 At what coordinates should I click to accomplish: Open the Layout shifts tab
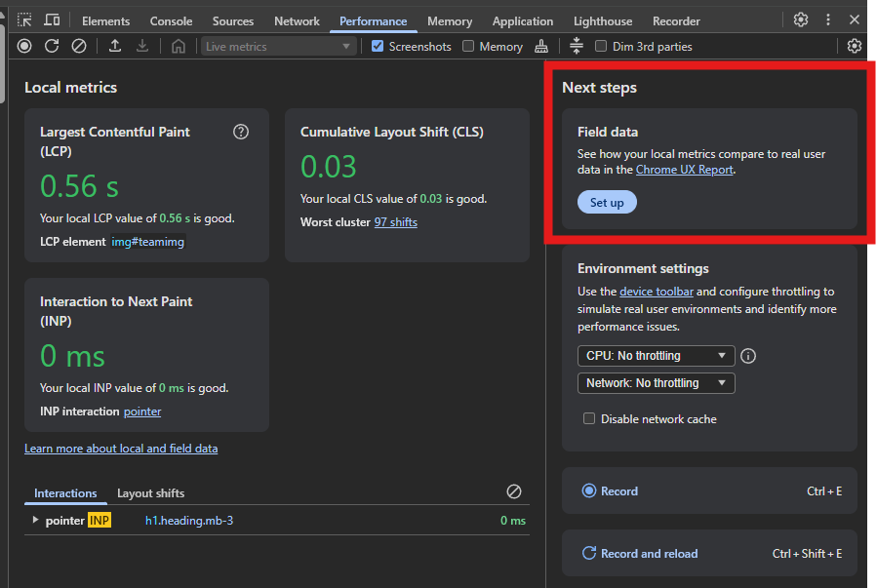point(150,493)
